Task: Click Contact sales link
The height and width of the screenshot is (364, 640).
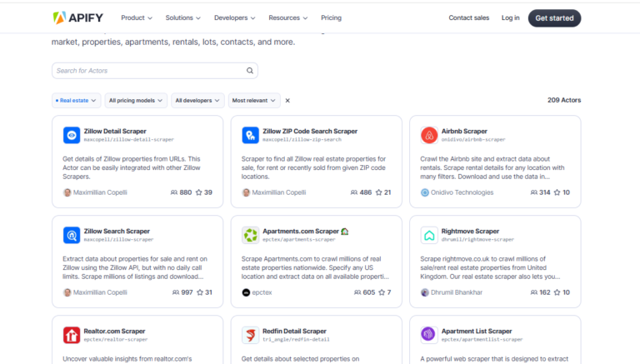Action: point(469,18)
